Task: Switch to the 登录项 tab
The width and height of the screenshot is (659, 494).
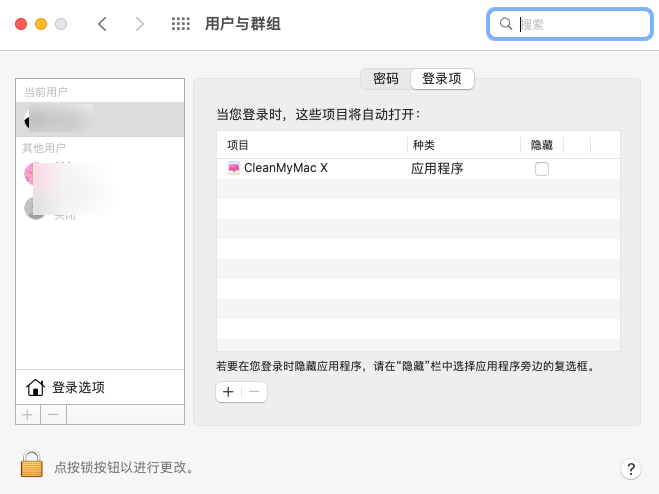Action: click(442, 79)
